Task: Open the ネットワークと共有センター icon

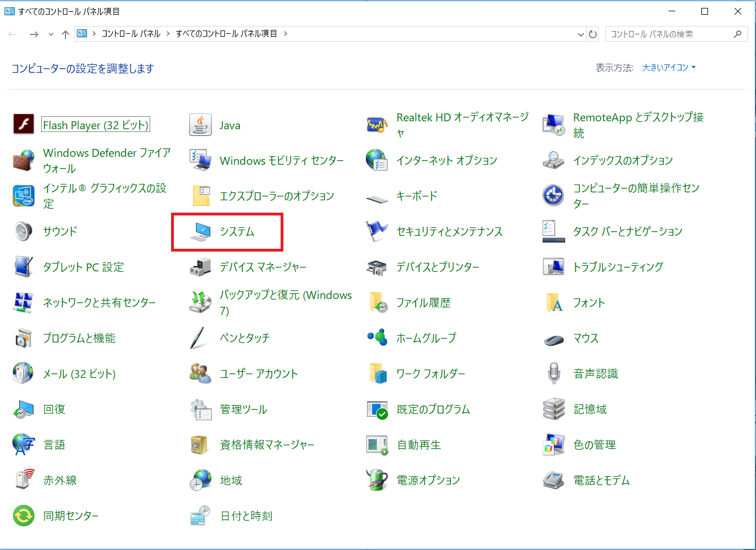Action: click(x=24, y=302)
